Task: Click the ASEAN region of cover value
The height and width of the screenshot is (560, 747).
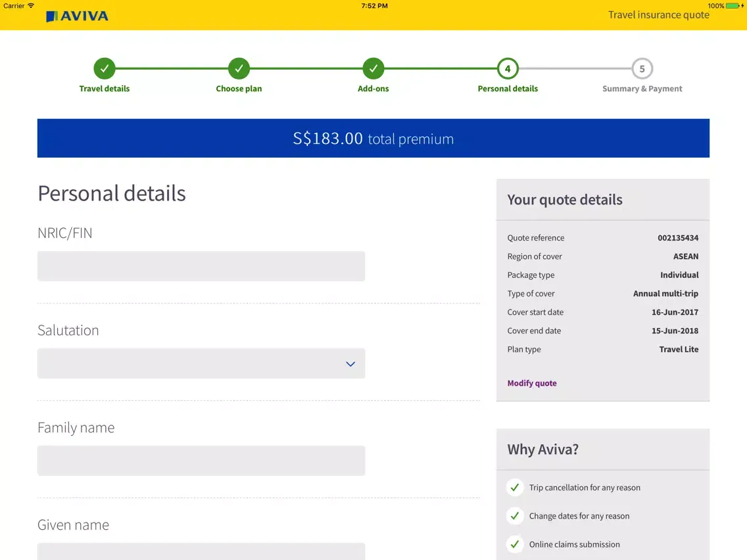Action: point(686,256)
